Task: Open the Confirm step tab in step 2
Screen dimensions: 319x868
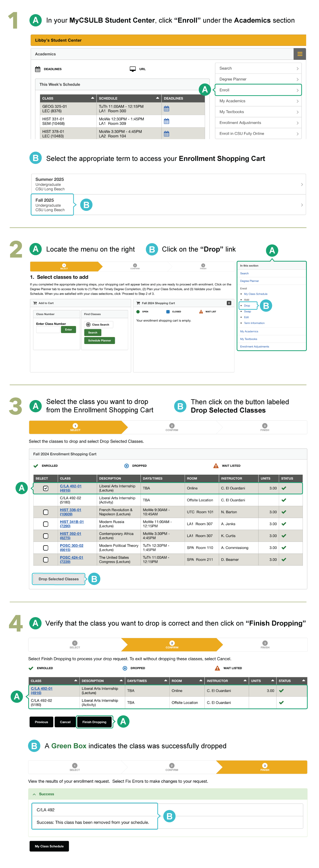Action: click(135, 266)
